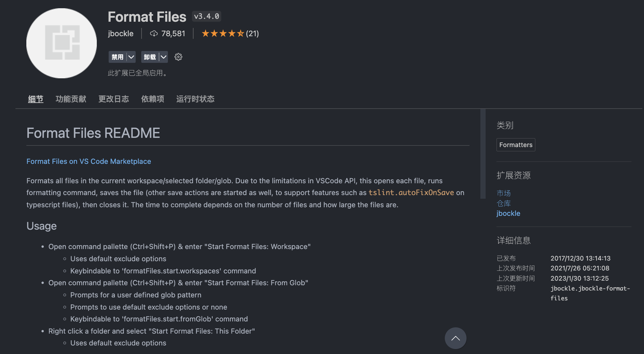Open the 市场 marketplace resource link
The width and height of the screenshot is (644, 354).
tap(503, 193)
